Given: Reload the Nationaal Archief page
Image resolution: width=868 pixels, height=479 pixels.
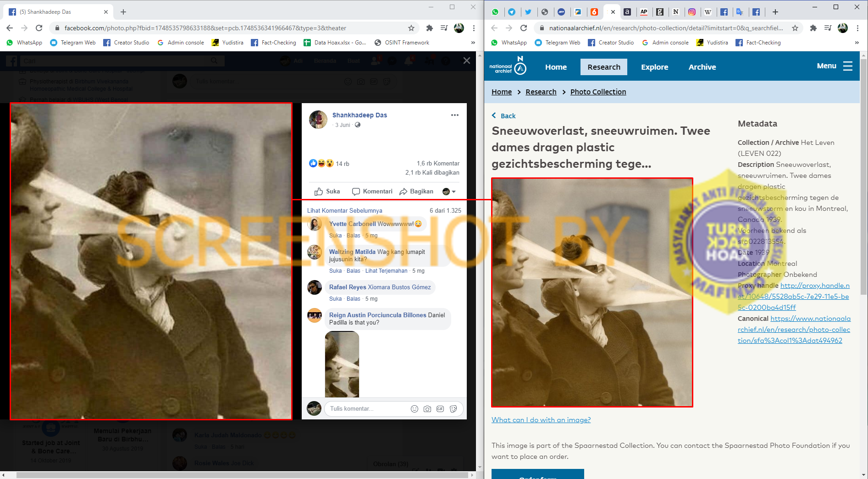Looking at the screenshot, I should (524, 28).
